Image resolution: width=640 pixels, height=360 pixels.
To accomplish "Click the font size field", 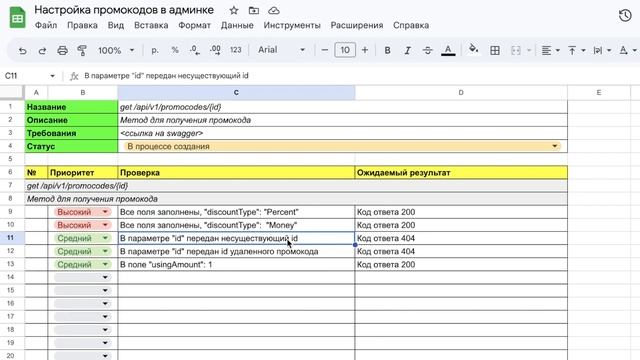I will 345,50.
